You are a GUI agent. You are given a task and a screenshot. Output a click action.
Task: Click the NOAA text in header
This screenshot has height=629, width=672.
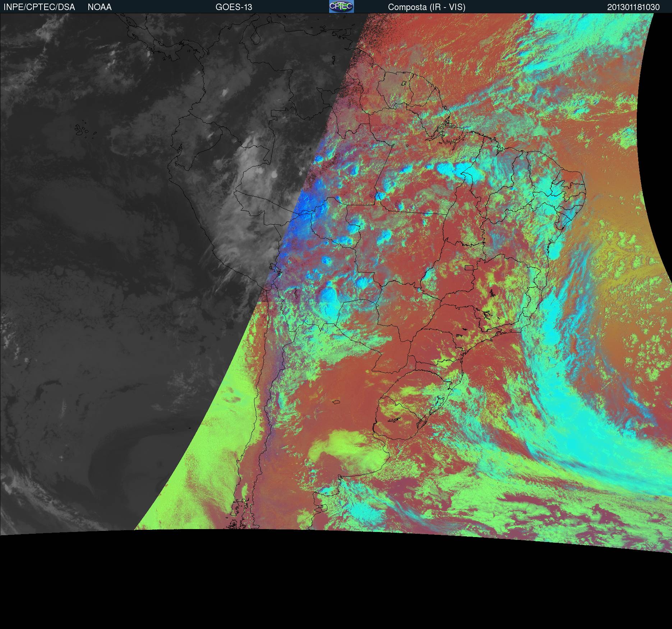tap(100, 7)
